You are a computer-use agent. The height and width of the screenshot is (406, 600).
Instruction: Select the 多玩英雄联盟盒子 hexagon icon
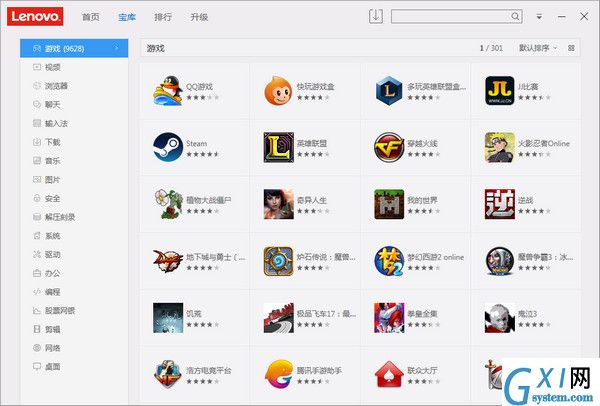pyautogui.click(x=389, y=90)
